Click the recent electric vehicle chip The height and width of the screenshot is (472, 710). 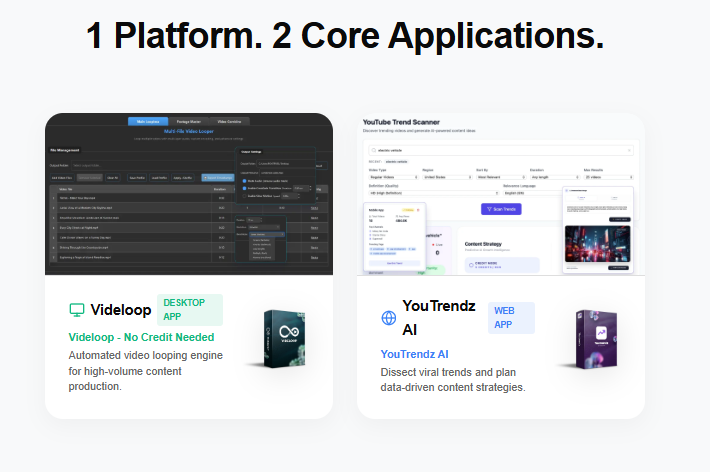click(396, 161)
